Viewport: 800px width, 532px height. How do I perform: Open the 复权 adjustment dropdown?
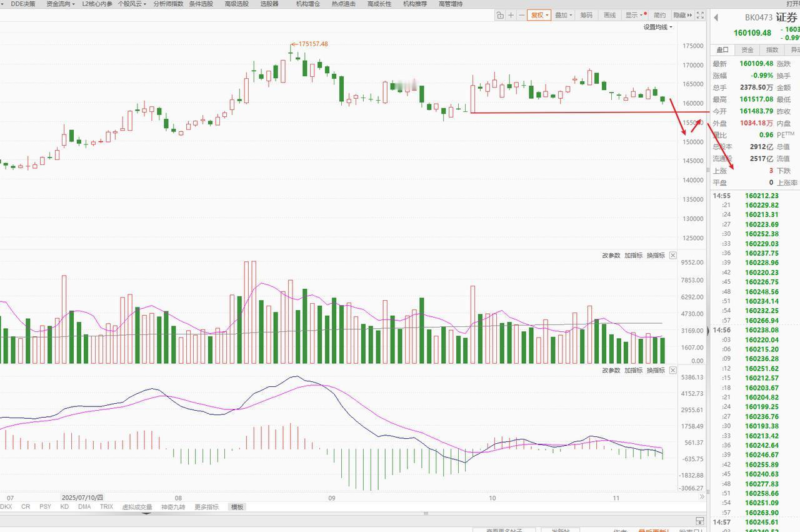tap(539, 15)
